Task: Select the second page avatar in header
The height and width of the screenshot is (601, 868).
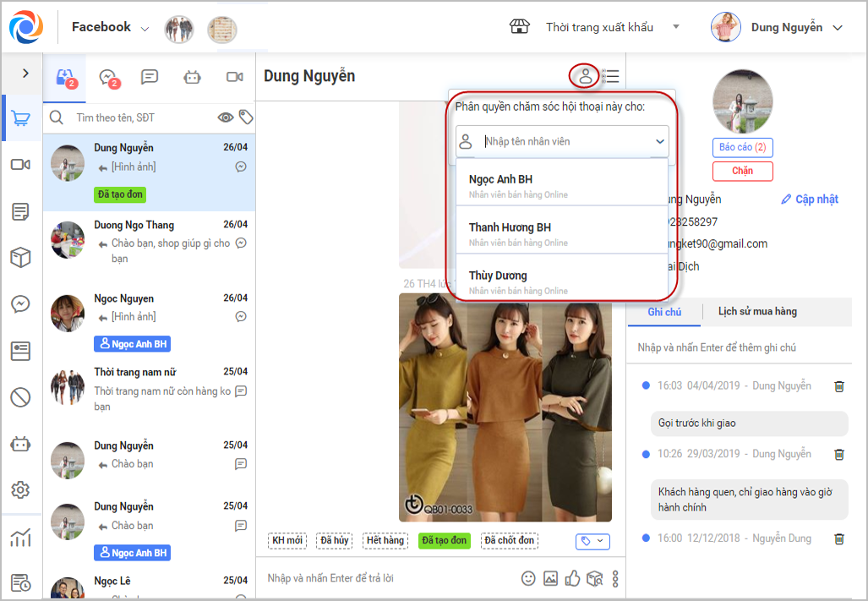Action: (222, 30)
